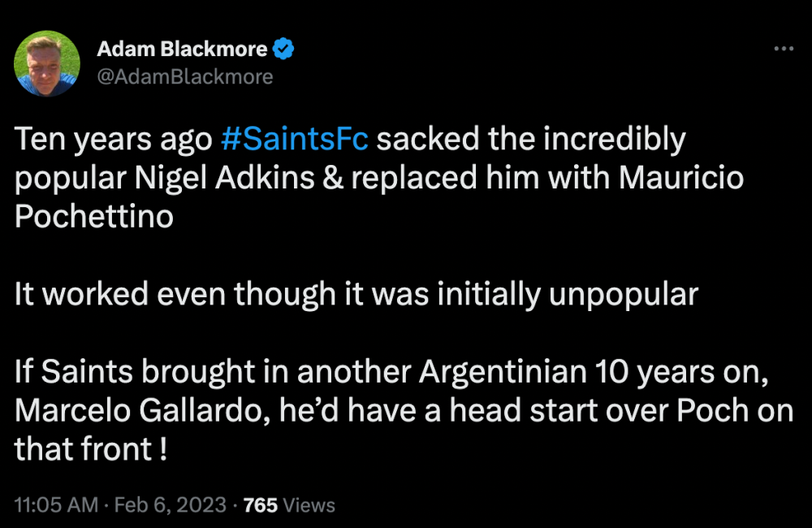Click the word Argentinian in the tweet
This screenshot has width=812, height=528.
pos(503,372)
